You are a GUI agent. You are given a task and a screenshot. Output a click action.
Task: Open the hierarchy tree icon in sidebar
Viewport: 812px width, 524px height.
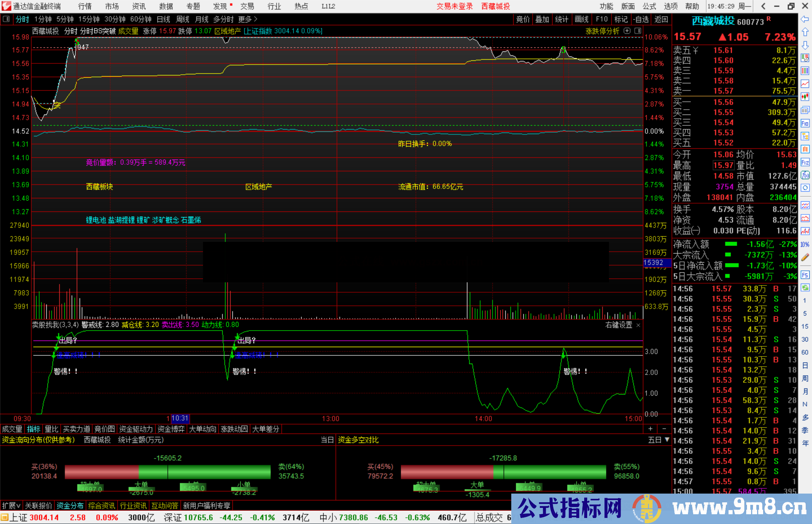805,136
